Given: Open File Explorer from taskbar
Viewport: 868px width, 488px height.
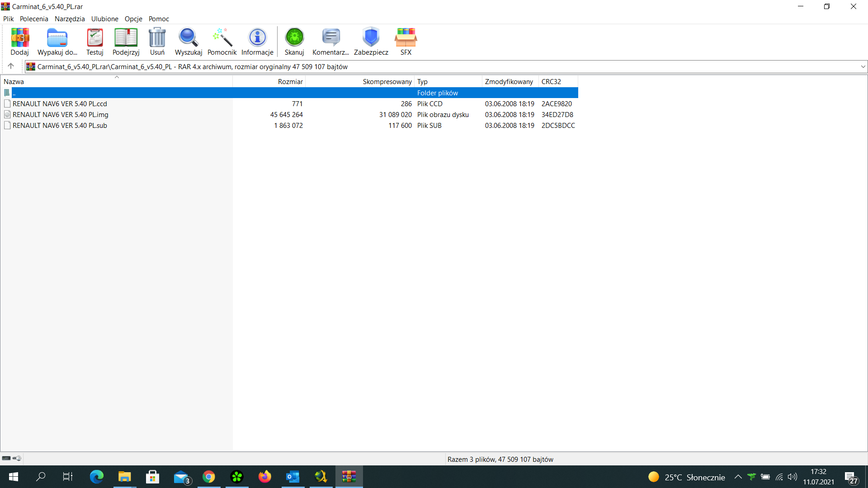Looking at the screenshot, I should (124, 477).
